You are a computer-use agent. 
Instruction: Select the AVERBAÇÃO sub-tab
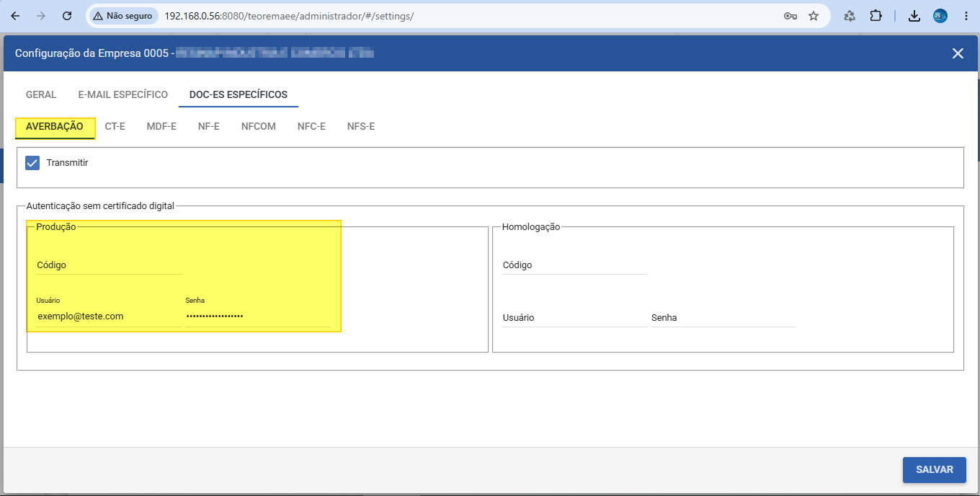coord(55,127)
